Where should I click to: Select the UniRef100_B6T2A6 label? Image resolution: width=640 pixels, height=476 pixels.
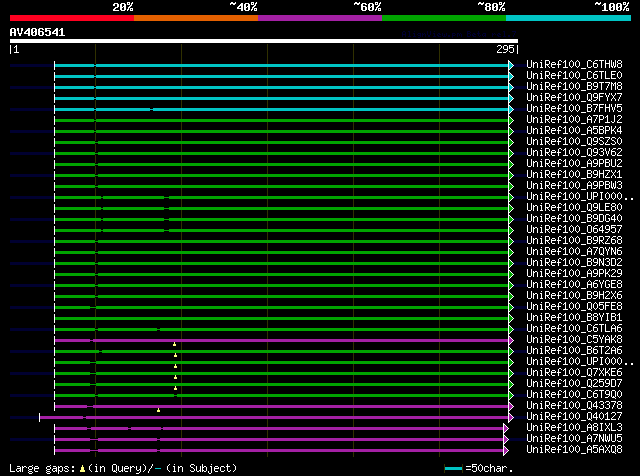coord(574,351)
